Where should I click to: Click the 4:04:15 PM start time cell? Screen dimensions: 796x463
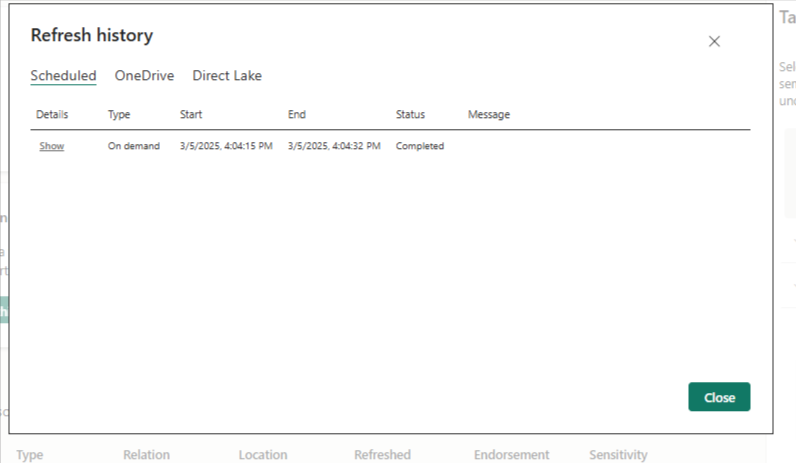click(226, 146)
